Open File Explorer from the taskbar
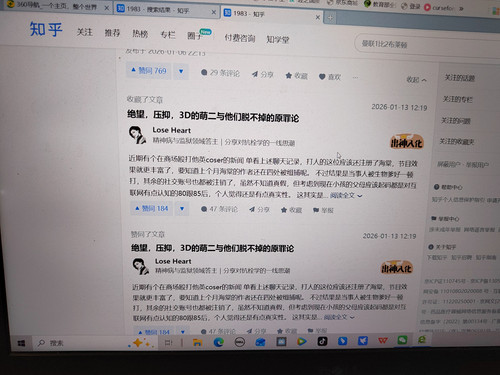Image resolution: width=500 pixels, height=375 pixels. (x=197, y=342)
